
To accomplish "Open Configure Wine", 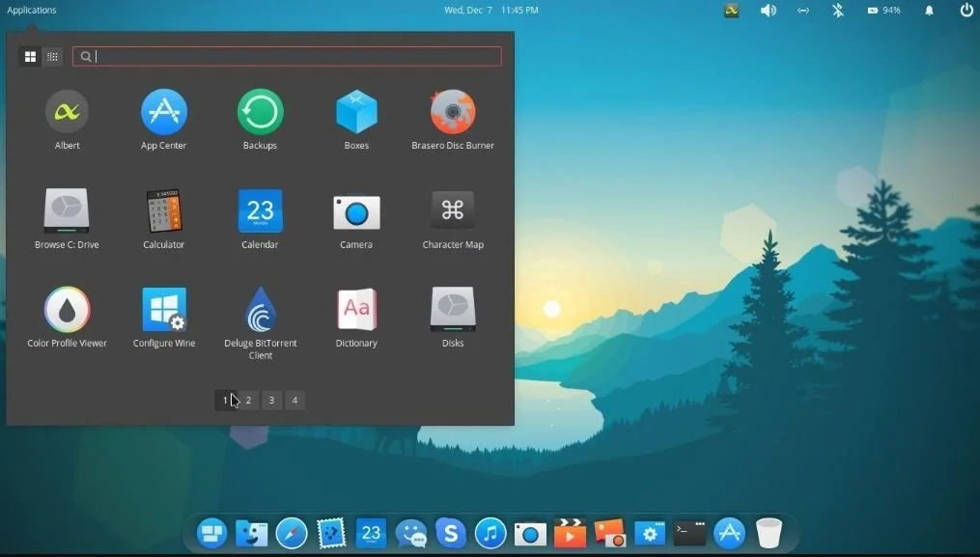I will 162,309.
